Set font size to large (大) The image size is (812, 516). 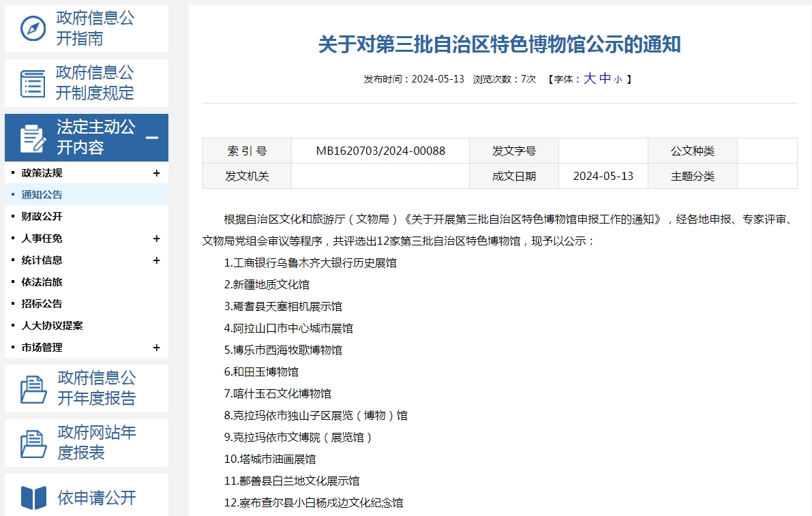click(x=589, y=78)
